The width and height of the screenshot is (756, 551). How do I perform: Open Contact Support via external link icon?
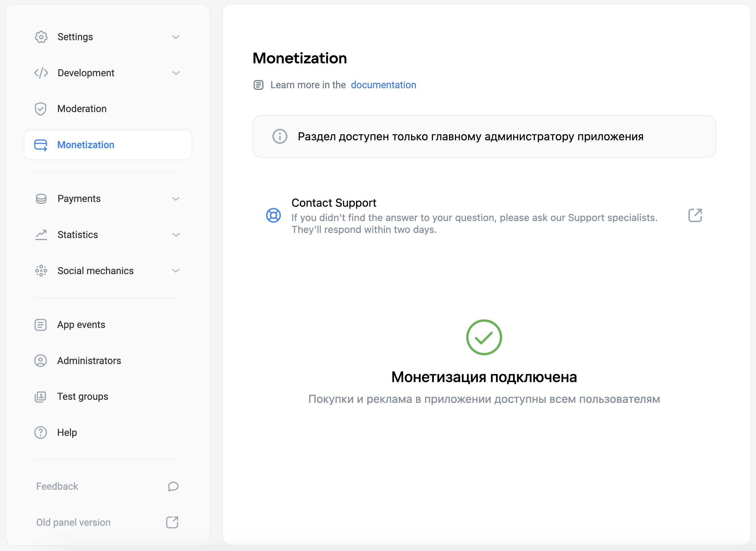coord(695,216)
